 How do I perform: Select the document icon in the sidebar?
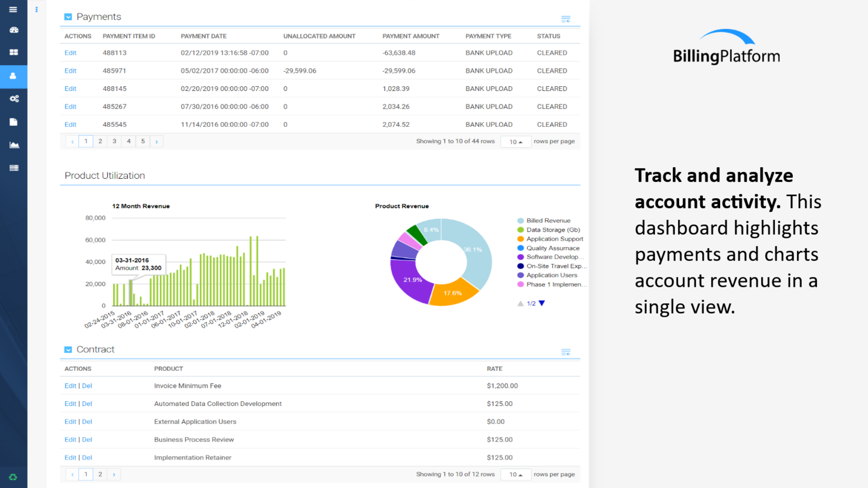coord(13,121)
